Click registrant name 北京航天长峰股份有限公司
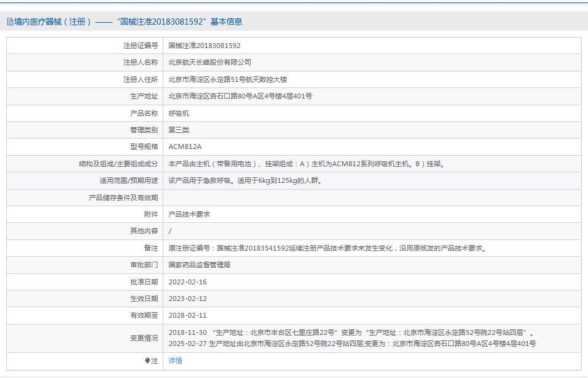Image resolution: width=588 pixels, height=378 pixels. click(x=210, y=62)
